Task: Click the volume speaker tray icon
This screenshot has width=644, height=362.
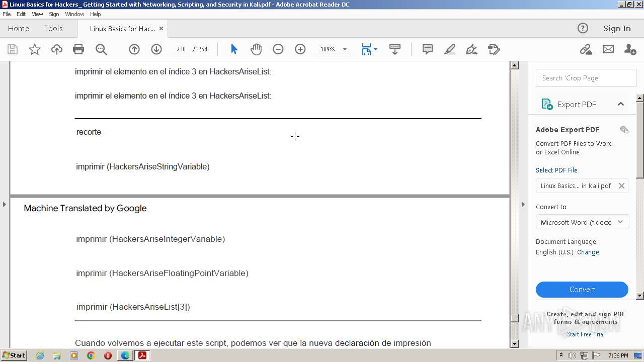Action: pyautogui.click(x=573, y=355)
